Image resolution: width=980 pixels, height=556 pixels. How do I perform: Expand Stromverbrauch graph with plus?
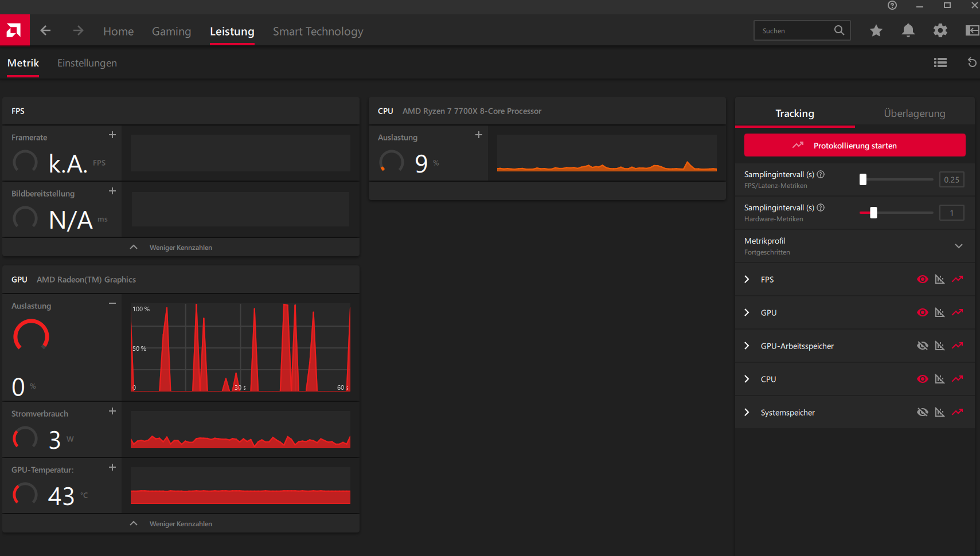click(x=112, y=411)
